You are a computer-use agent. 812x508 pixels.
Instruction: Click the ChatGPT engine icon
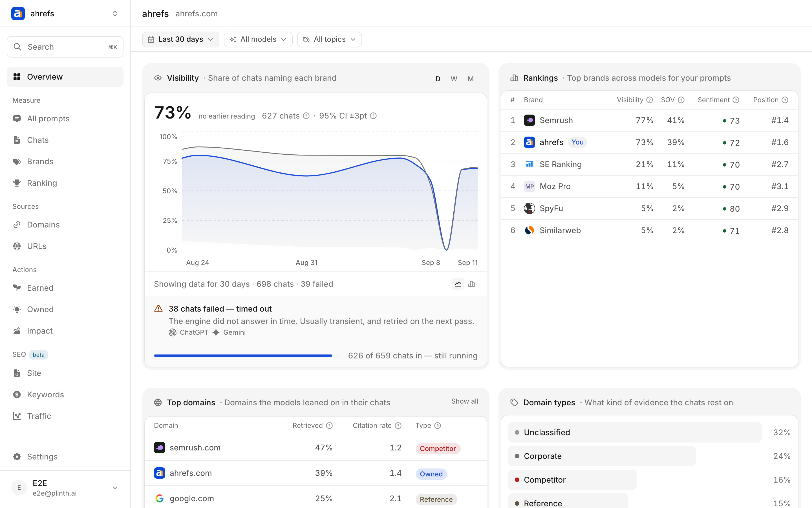[173, 332]
